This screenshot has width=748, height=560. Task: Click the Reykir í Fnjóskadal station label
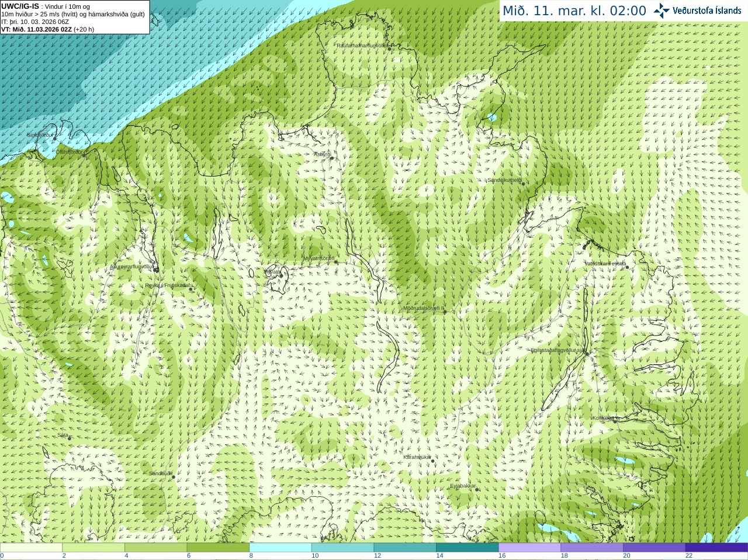[168, 285]
